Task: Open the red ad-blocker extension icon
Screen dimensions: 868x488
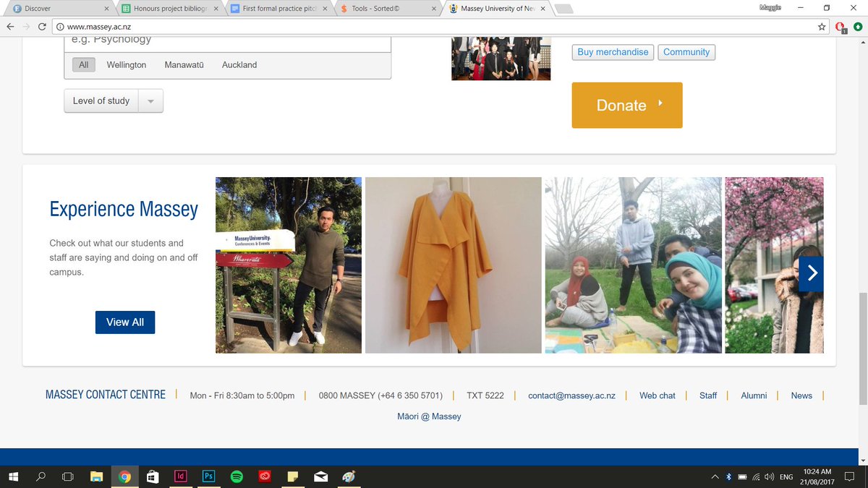Action: pyautogui.click(x=841, y=27)
